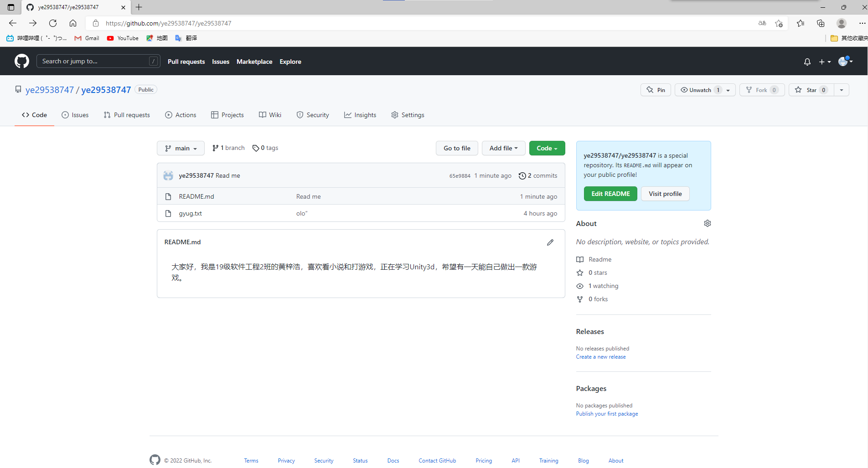Open the YouTube bookmark
The image size is (868, 468).
point(123,38)
